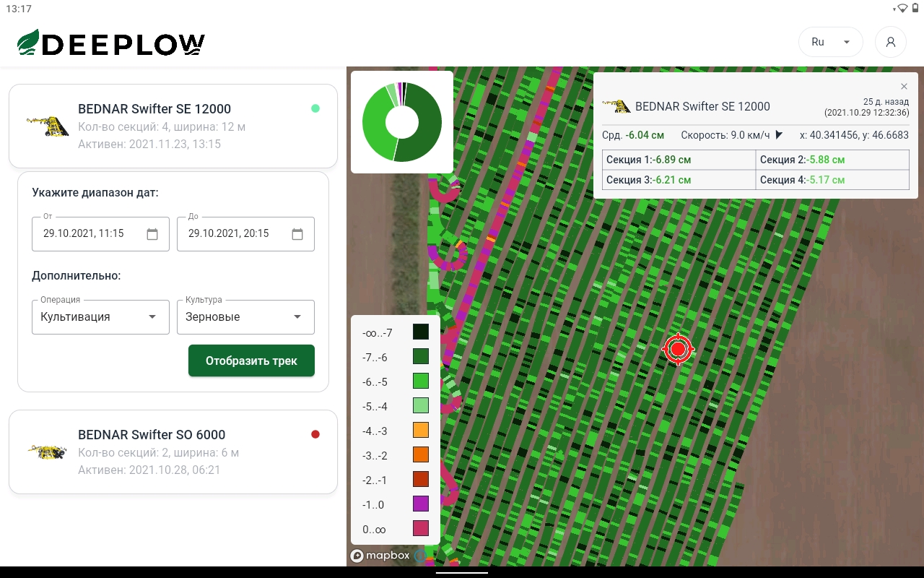
Task: Click the 13:17 clock in status bar
Action: 19,9
